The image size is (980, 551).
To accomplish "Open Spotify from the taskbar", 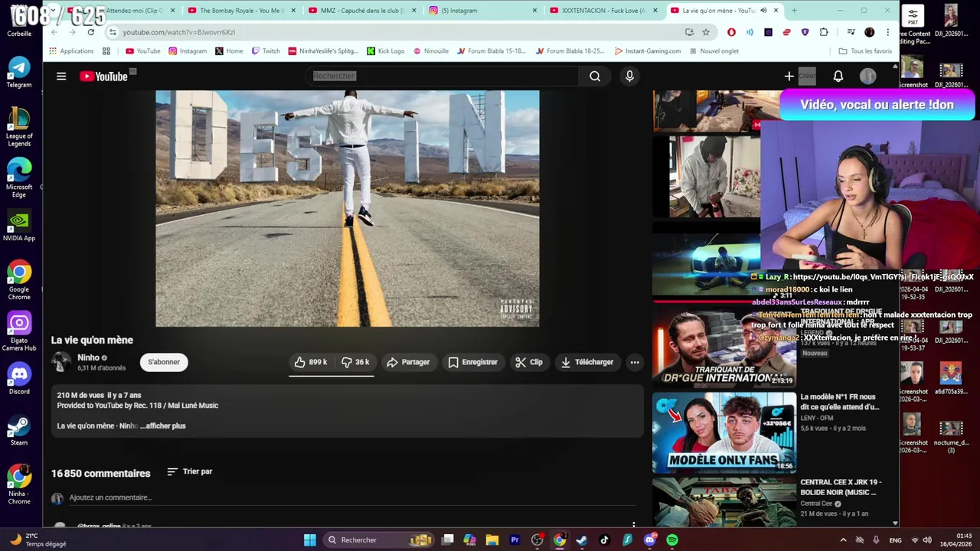I will (x=671, y=540).
